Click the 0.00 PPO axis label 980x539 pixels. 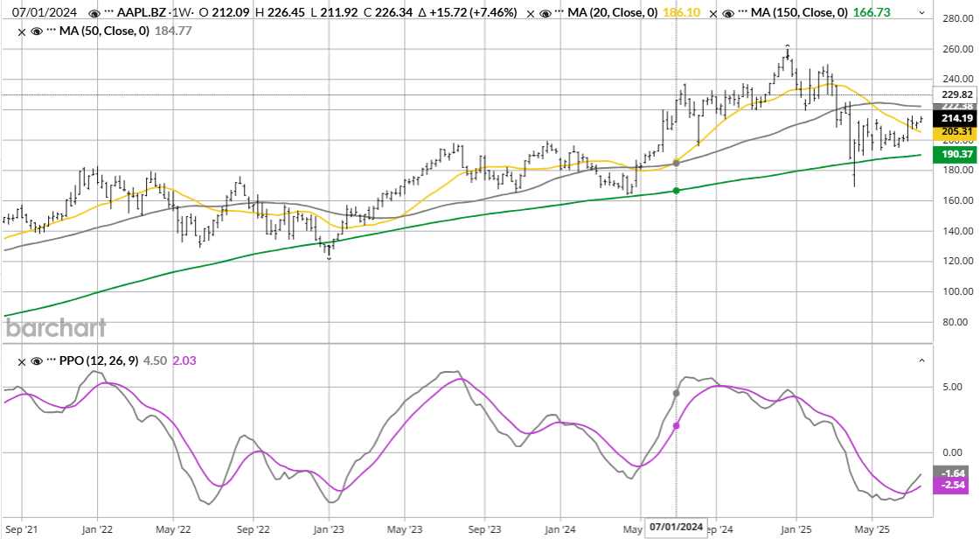(953, 452)
